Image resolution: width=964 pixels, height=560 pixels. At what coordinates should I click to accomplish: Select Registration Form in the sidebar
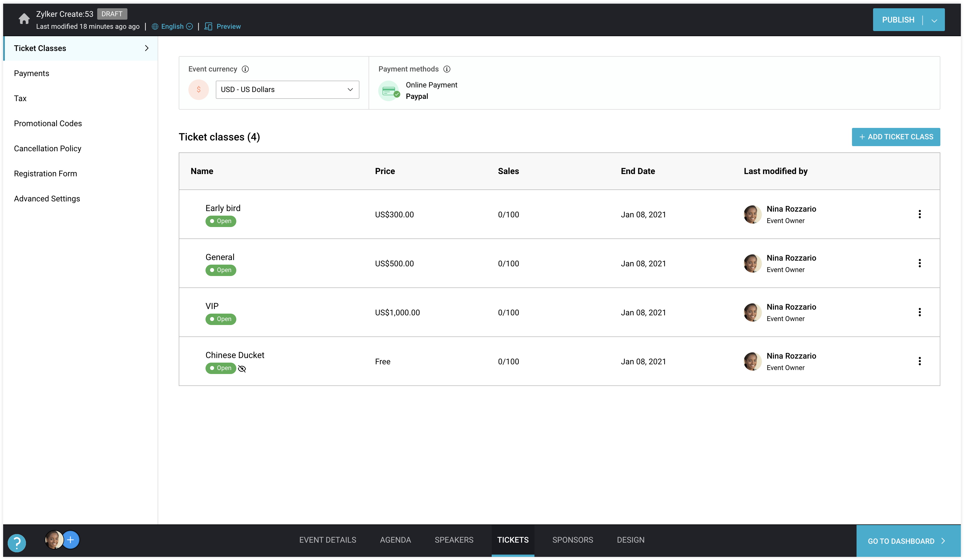pyautogui.click(x=46, y=173)
